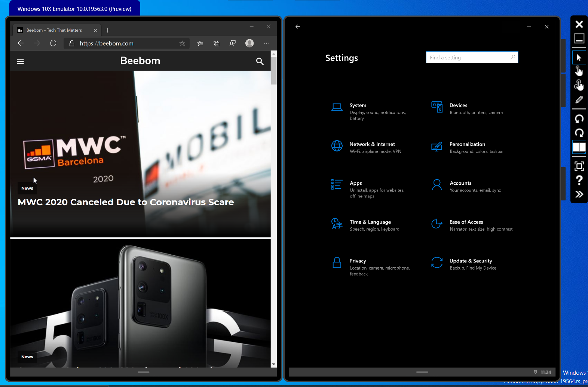The width and height of the screenshot is (588, 387).
Task: Click the beebom.com address bar
Action: [x=127, y=43]
